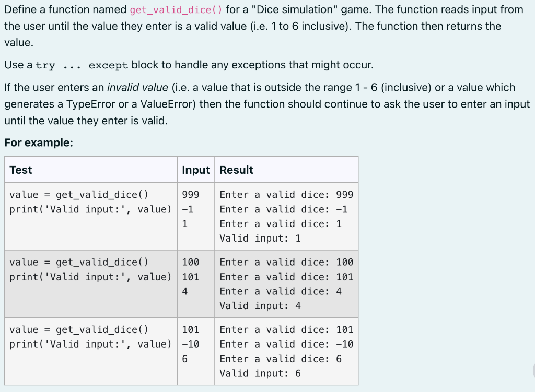Select the second test case row
This screenshot has height=392, width=535.
(181, 283)
